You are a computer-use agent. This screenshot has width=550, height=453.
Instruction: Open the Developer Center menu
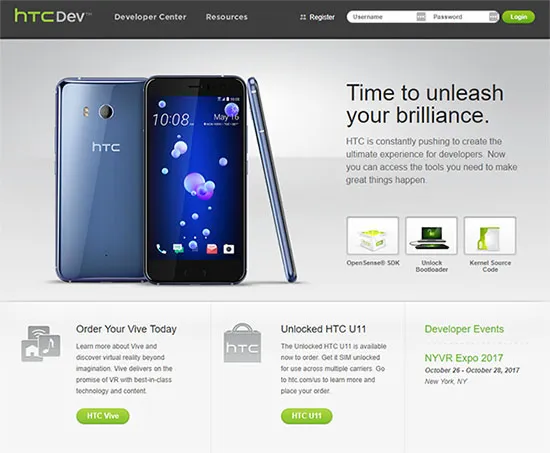click(x=150, y=17)
